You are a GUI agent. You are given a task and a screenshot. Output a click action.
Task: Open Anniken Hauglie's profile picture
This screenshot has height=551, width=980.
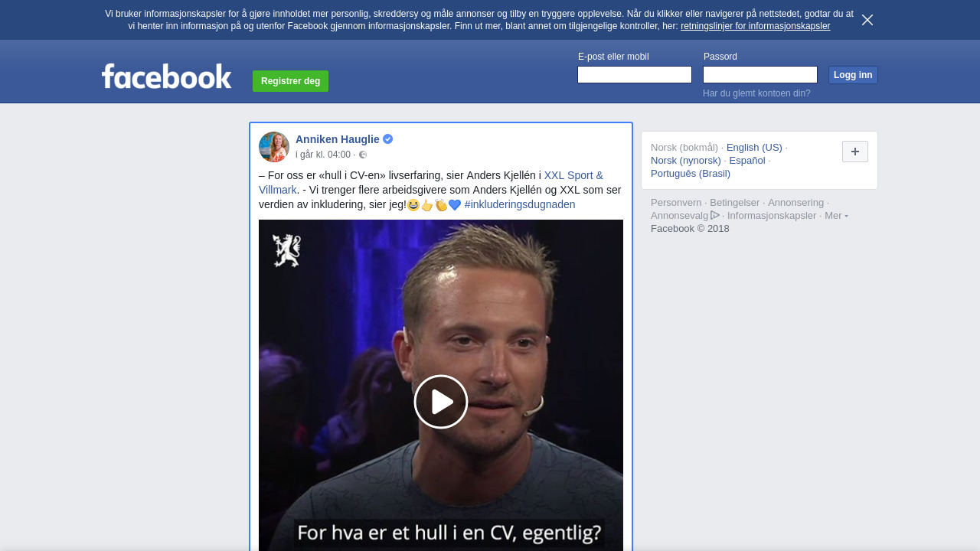[274, 147]
